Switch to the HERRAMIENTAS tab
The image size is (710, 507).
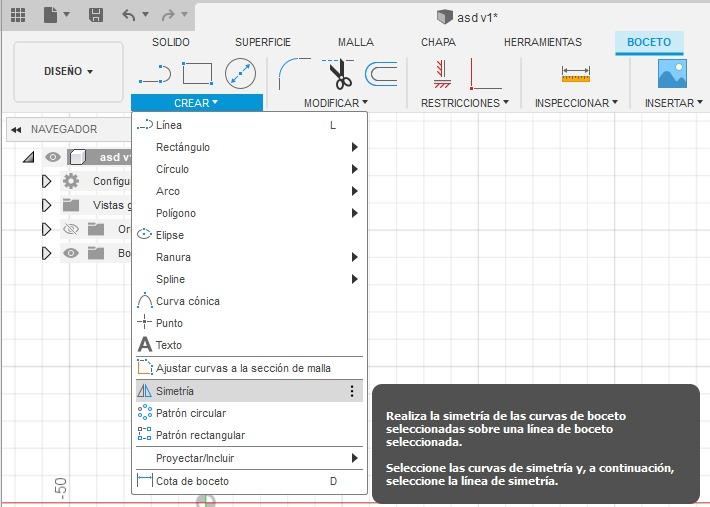[542, 43]
